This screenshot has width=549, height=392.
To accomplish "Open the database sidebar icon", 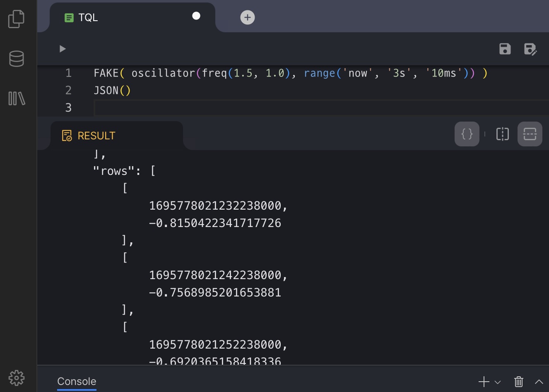I will (17, 59).
